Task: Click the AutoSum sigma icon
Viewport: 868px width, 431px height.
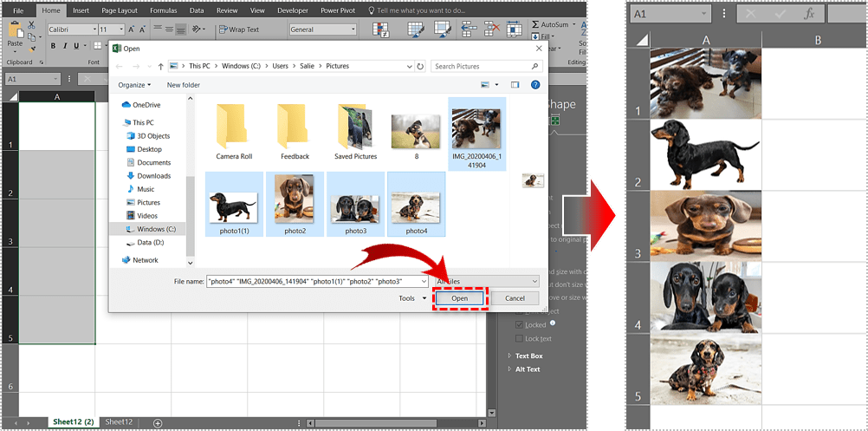Action: 534,25
